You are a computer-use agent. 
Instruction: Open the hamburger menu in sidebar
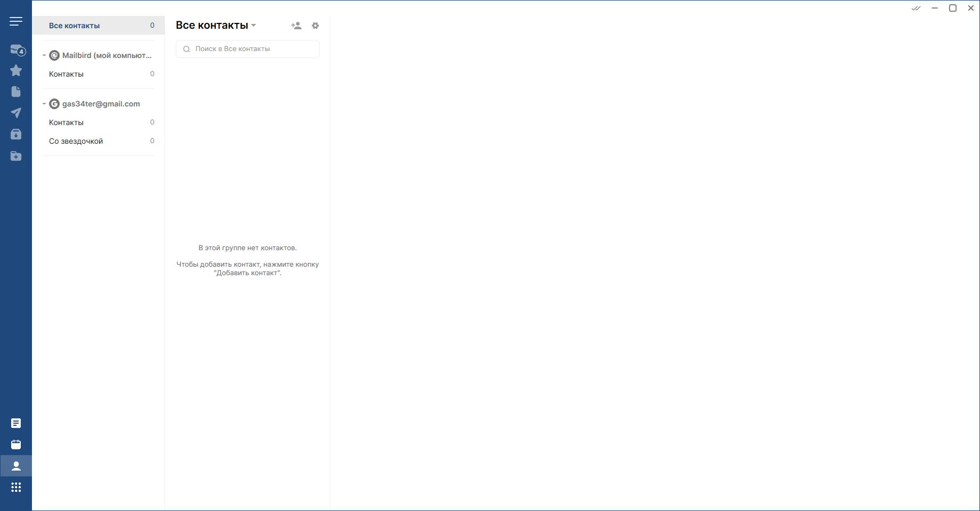point(16,21)
